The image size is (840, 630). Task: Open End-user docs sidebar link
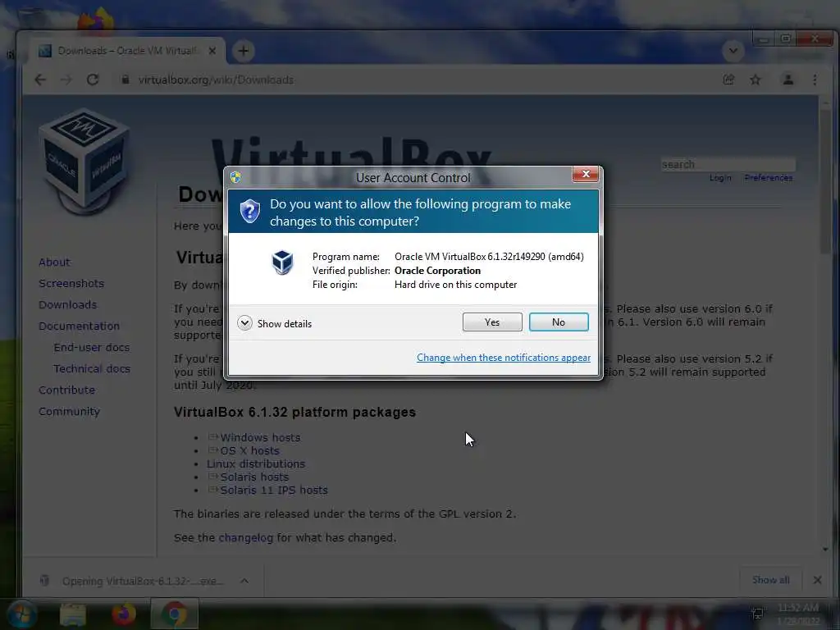coord(92,348)
